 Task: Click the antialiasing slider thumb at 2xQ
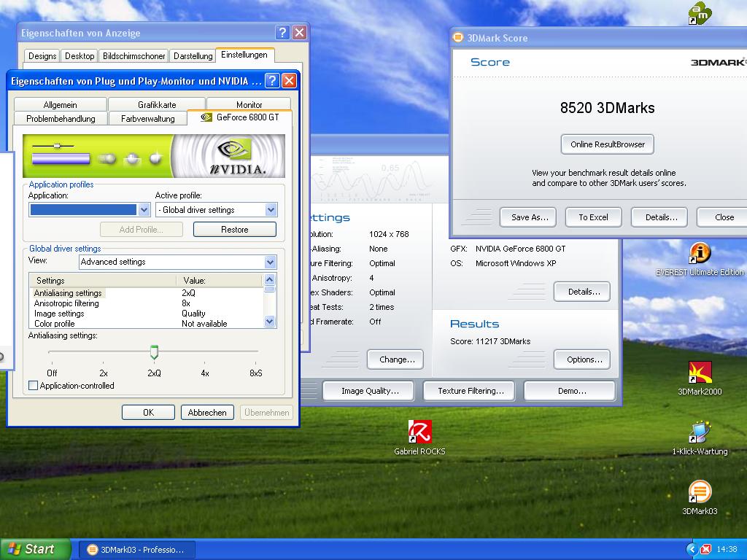(x=154, y=352)
